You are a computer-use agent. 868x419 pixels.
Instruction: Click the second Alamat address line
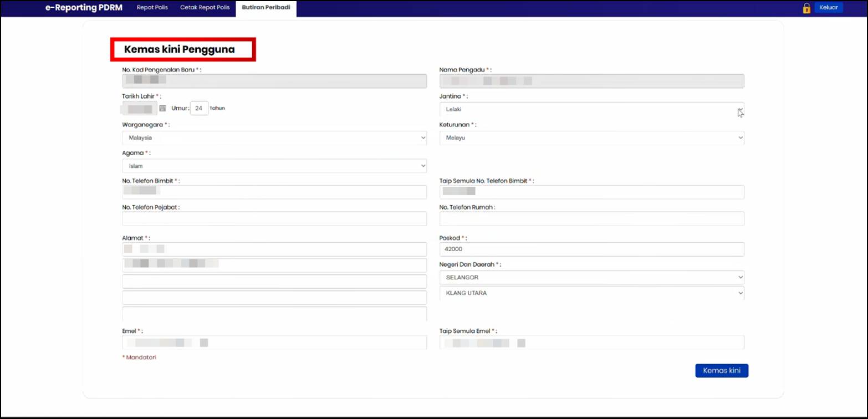point(274,265)
